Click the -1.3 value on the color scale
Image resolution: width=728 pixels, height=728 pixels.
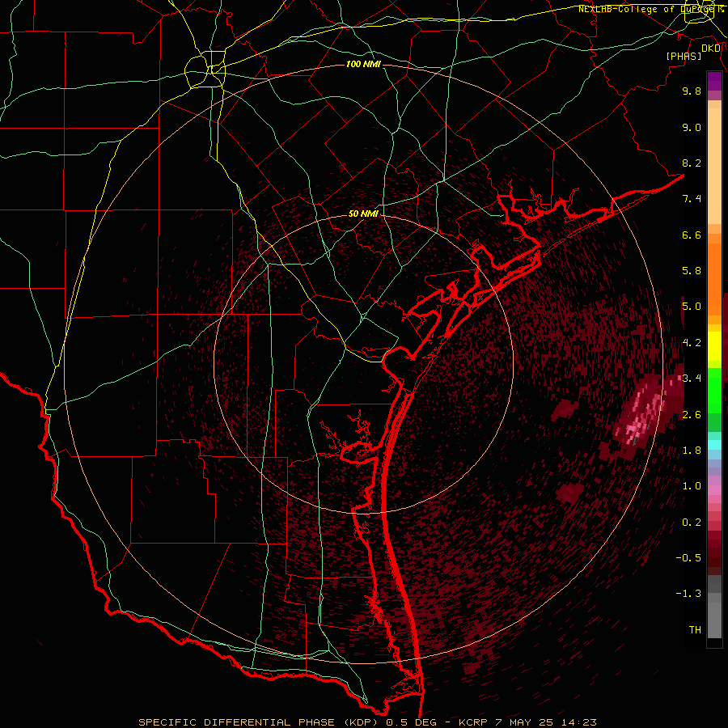tap(688, 595)
